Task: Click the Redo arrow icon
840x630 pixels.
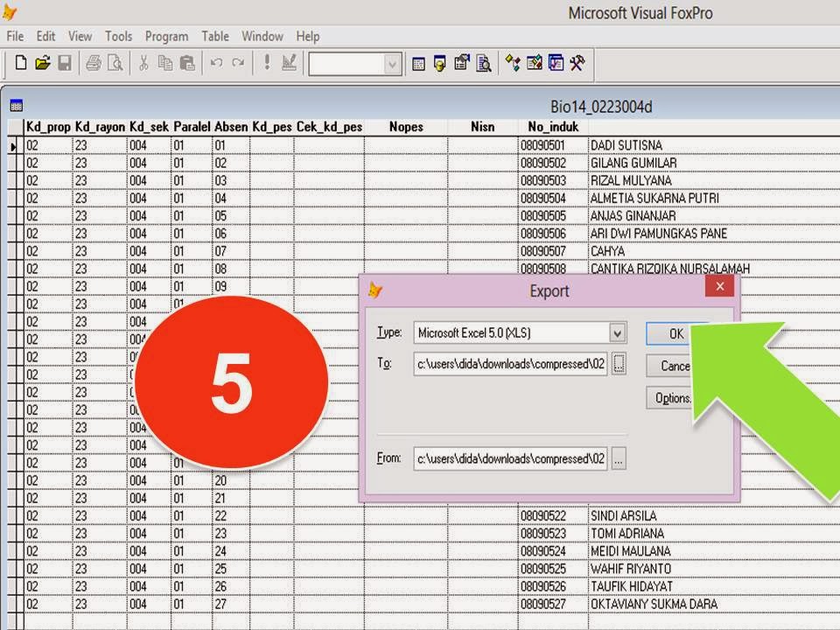Action: [x=238, y=63]
